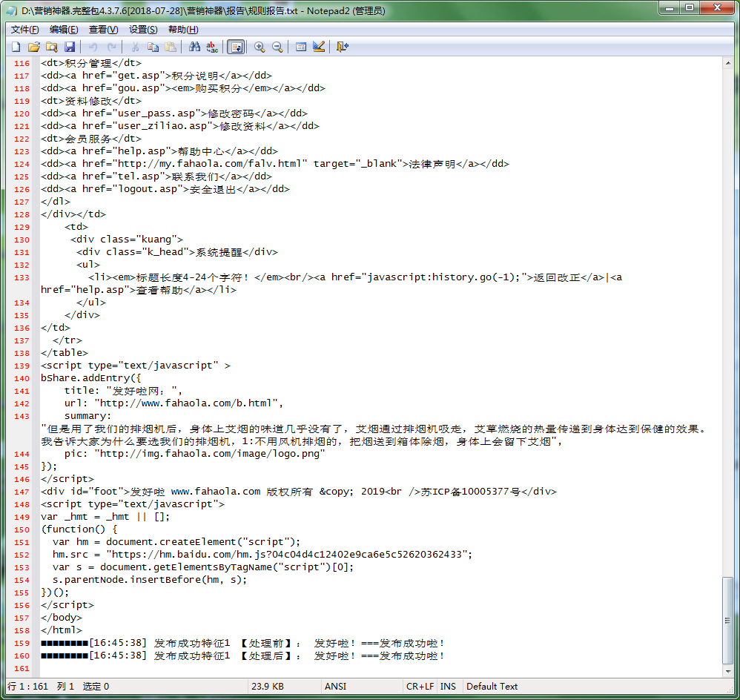Open the Select Scheme toolbar icon
740x700 pixels.
pyautogui.click(x=301, y=47)
